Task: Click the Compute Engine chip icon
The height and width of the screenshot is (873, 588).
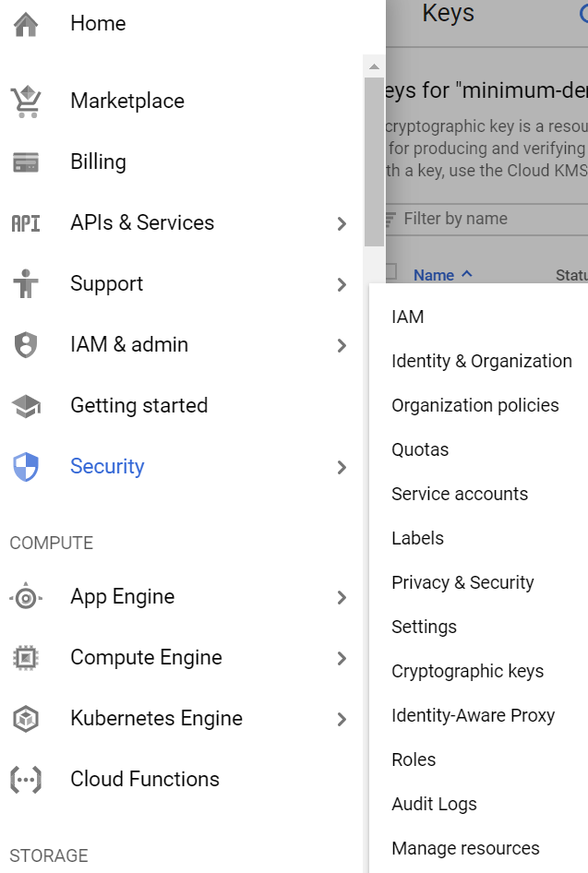Action: 26,658
